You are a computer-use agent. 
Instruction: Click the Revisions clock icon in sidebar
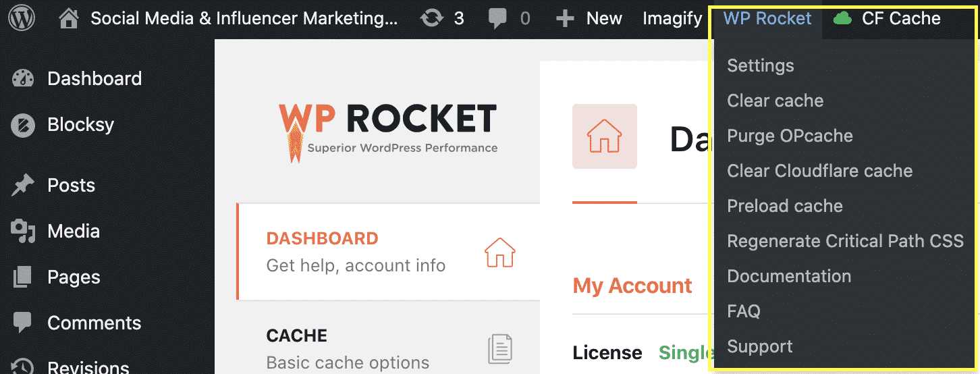23,366
